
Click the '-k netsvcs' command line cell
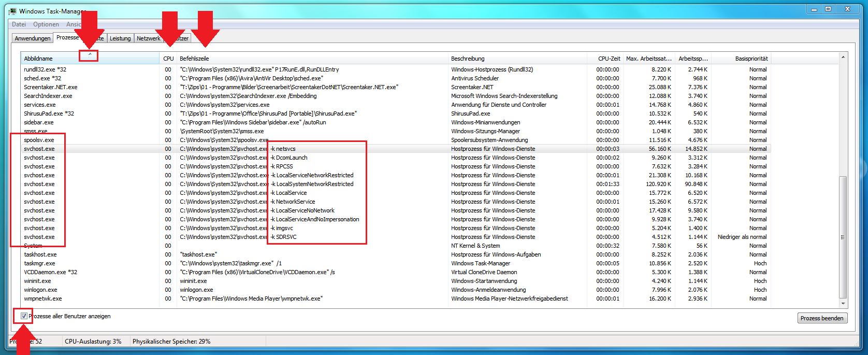click(x=283, y=149)
